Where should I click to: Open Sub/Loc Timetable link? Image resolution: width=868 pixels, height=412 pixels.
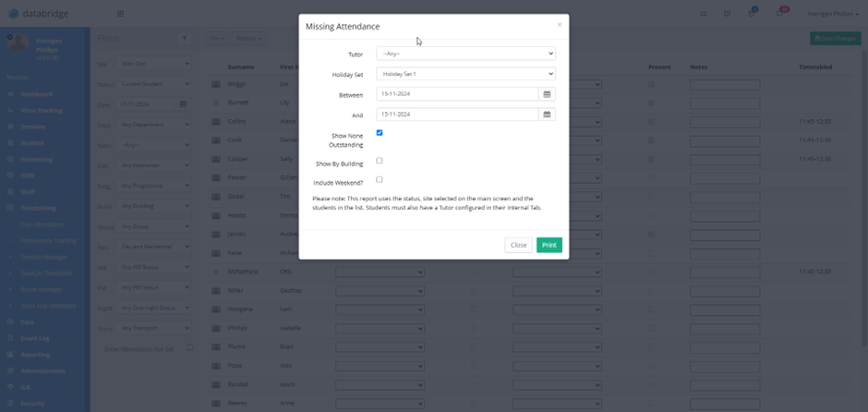point(46,273)
